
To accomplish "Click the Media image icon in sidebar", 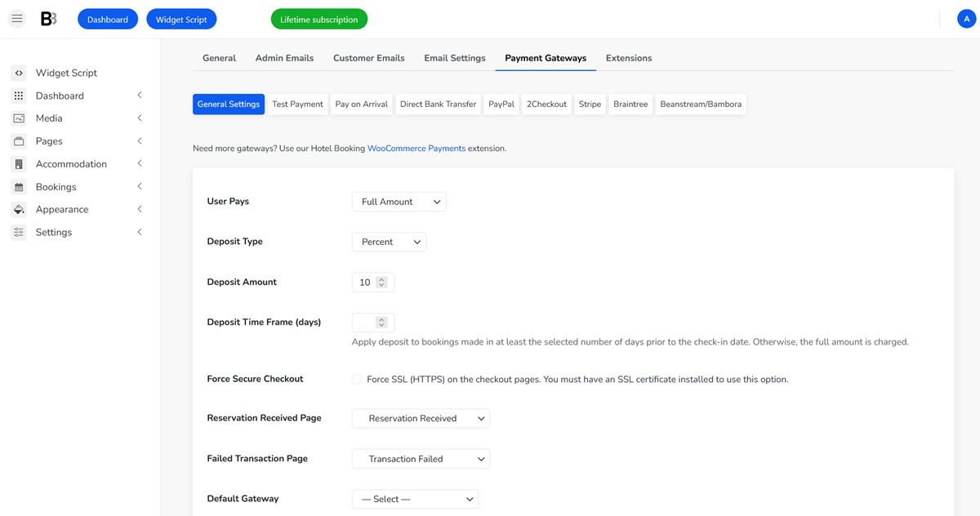I will pyautogui.click(x=19, y=118).
